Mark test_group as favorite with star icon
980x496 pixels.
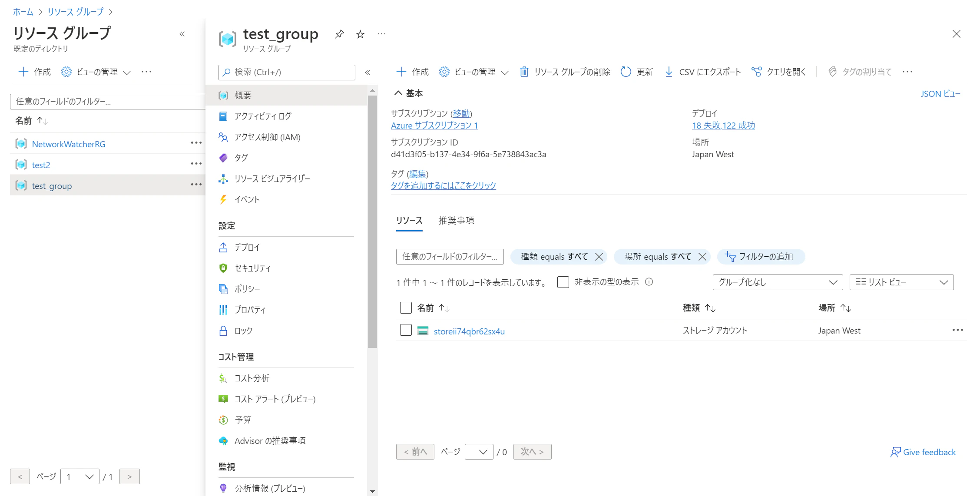coord(360,34)
